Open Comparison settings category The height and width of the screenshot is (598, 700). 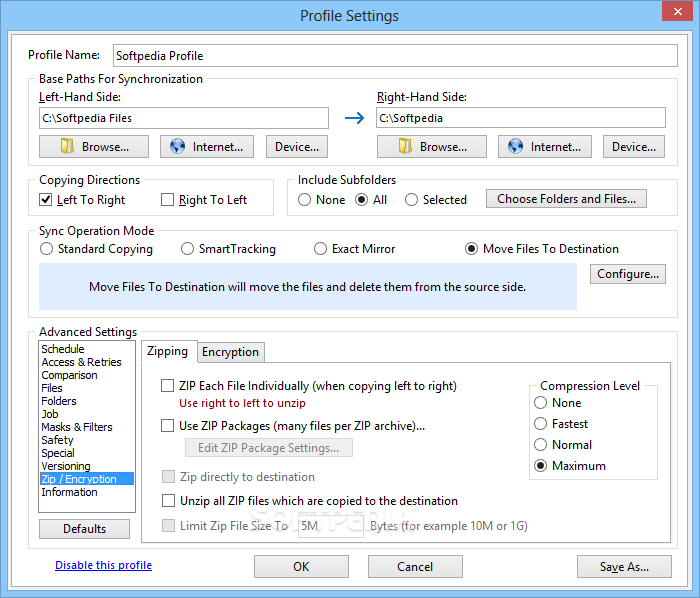click(x=69, y=375)
